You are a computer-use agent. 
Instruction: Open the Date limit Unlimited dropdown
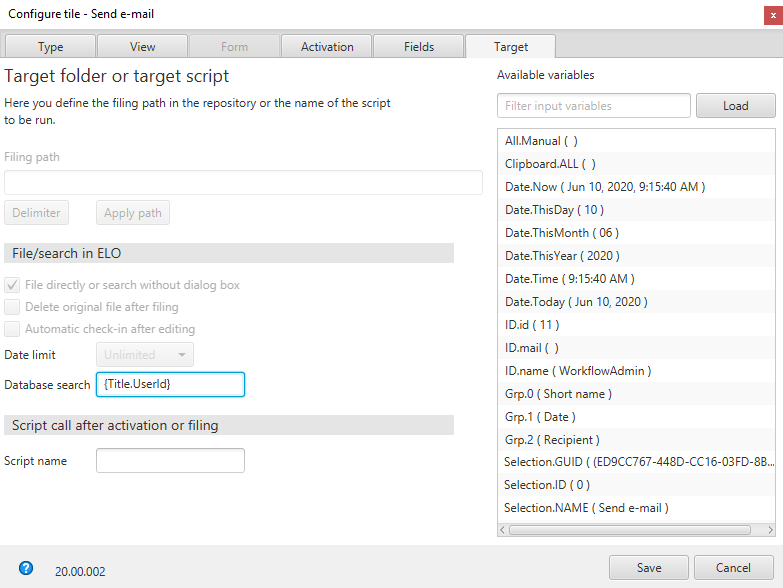145,355
